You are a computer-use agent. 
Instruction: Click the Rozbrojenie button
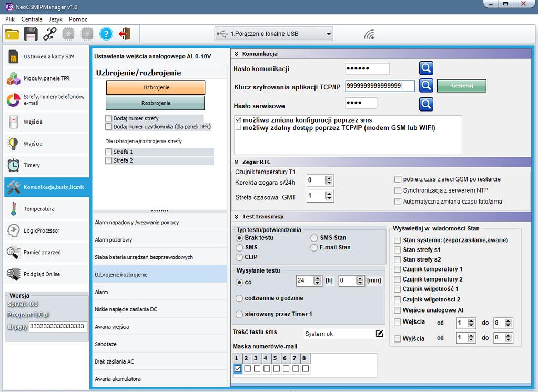click(156, 103)
